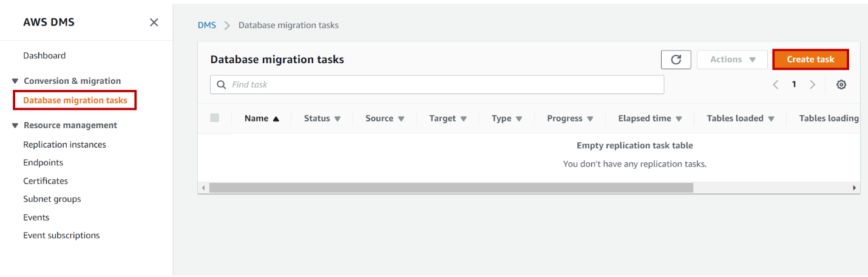
Task: Click the Create task button
Action: [x=810, y=60]
